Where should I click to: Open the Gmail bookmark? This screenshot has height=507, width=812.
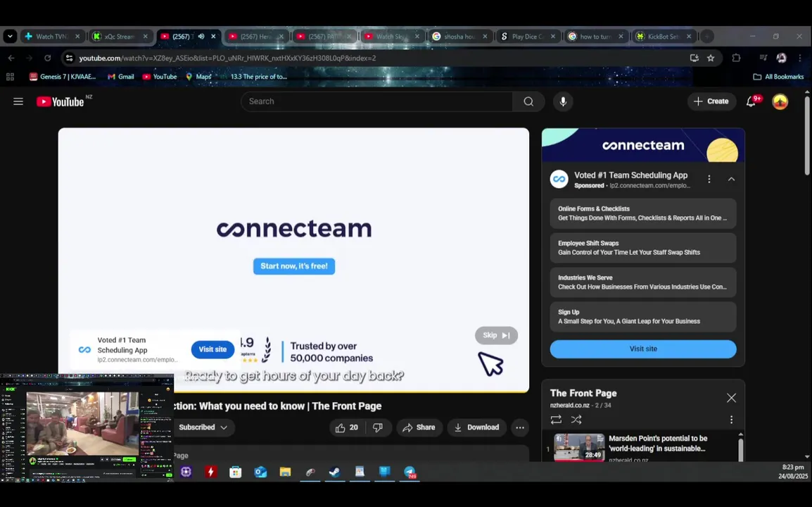(120, 77)
